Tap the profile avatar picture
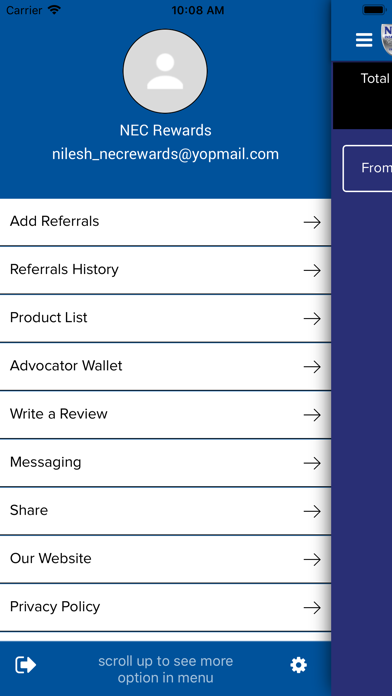The width and height of the screenshot is (392, 696). point(165,71)
